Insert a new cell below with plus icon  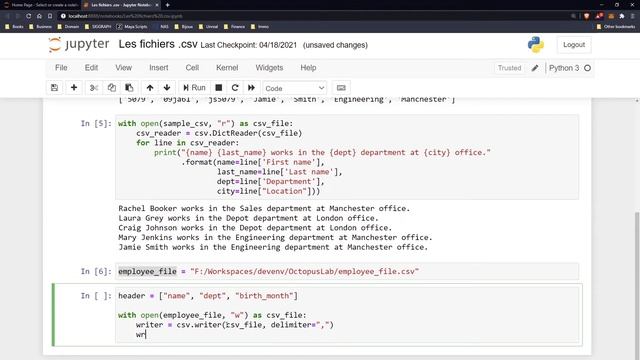click(x=74, y=88)
